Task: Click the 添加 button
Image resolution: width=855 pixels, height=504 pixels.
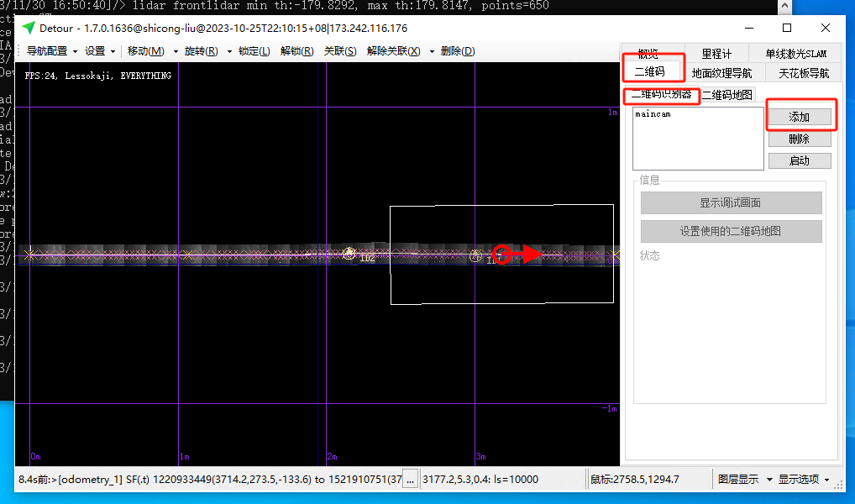Action: point(799,117)
